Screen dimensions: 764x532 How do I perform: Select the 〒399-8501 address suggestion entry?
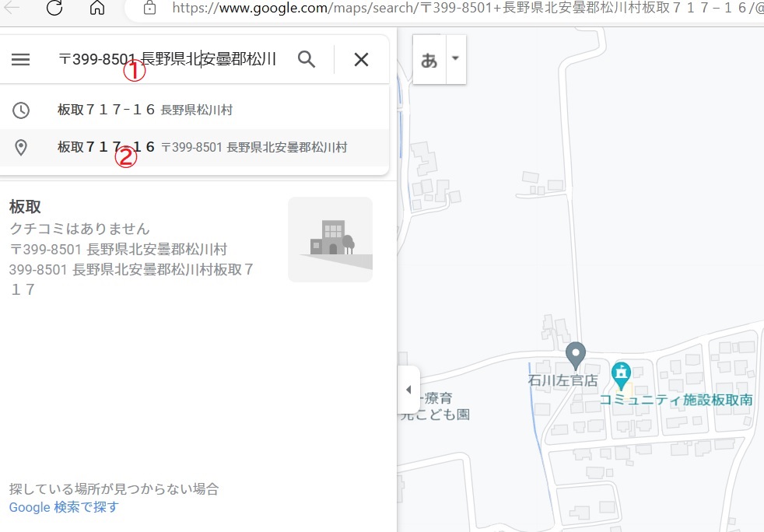(202, 147)
